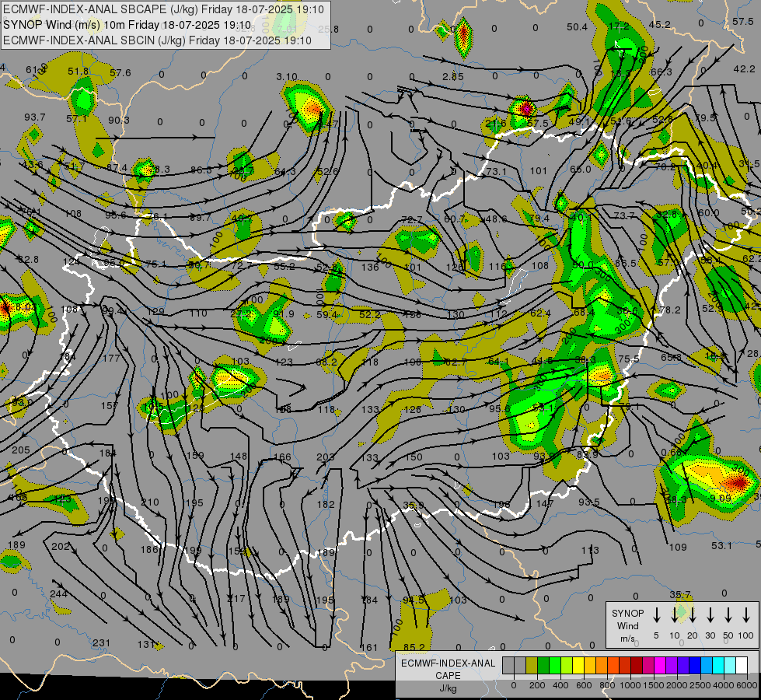Click the 20 m/s wind arrow in legend

(x=692, y=615)
